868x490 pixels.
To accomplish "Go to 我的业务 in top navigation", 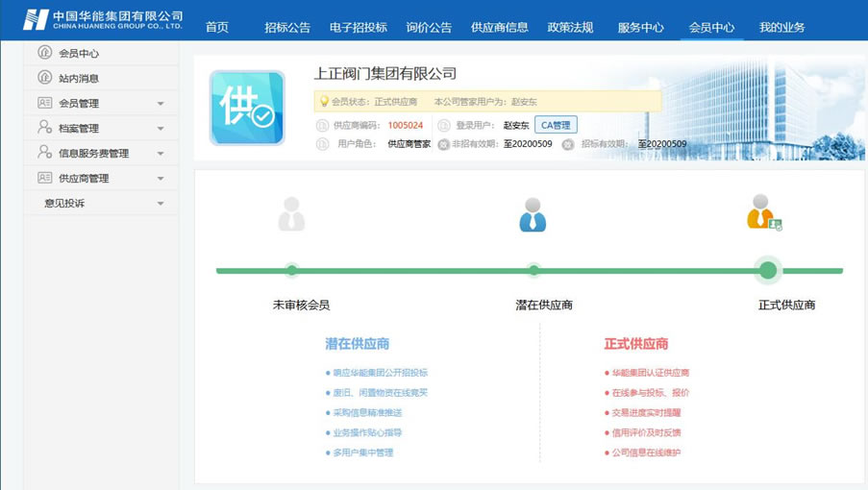I will [x=781, y=27].
